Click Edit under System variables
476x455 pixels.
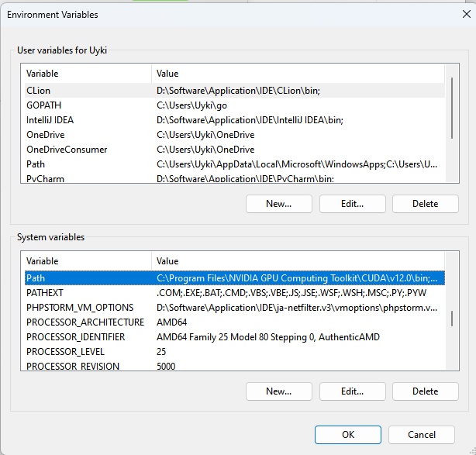352,391
